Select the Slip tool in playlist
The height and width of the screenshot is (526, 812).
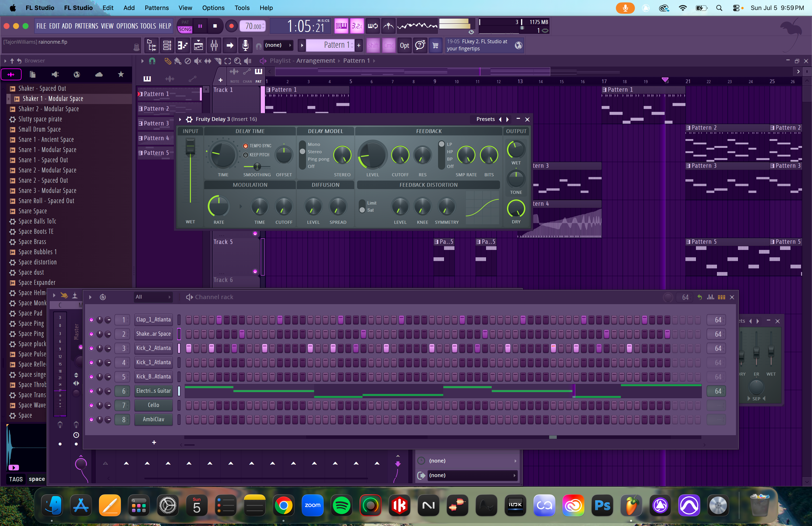pos(208,61)
